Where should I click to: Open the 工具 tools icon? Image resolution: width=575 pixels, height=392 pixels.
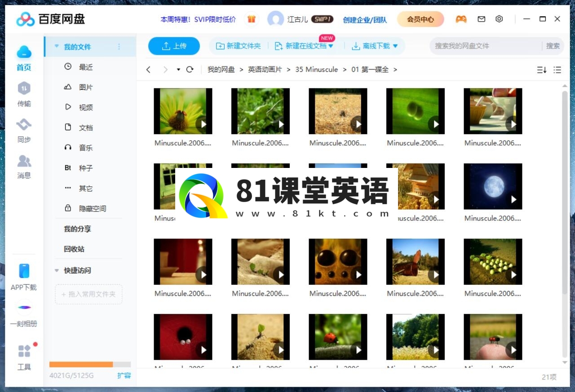[24, 351]
